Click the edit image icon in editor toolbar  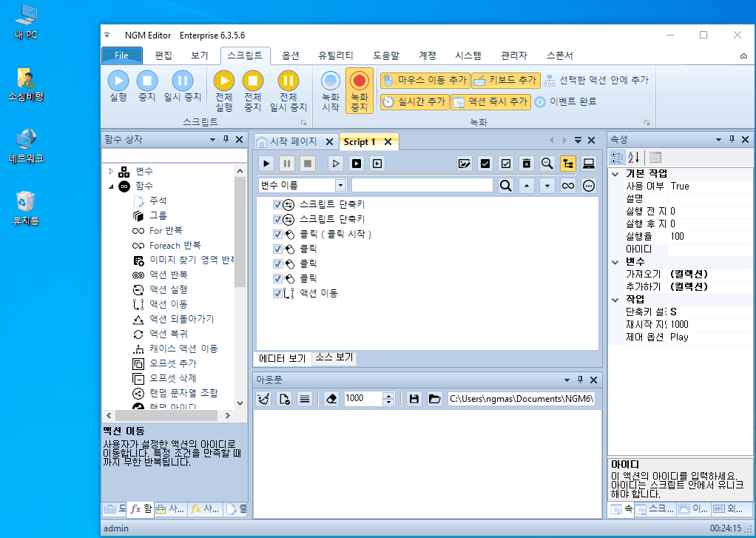[465, 164]
